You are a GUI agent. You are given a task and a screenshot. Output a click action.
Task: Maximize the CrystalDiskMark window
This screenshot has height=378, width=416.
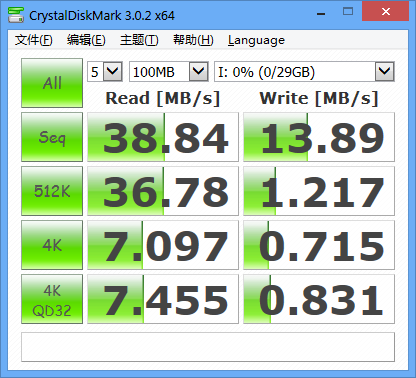coord(348,12)
